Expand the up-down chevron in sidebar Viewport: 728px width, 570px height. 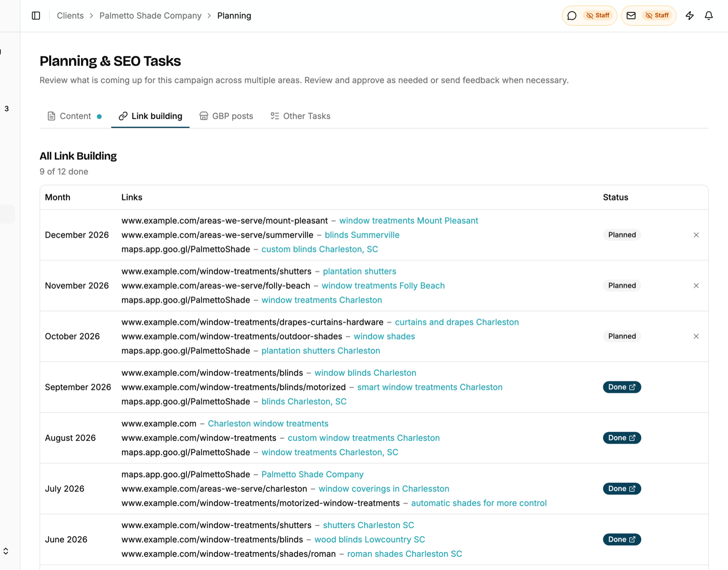coord(6,551)
